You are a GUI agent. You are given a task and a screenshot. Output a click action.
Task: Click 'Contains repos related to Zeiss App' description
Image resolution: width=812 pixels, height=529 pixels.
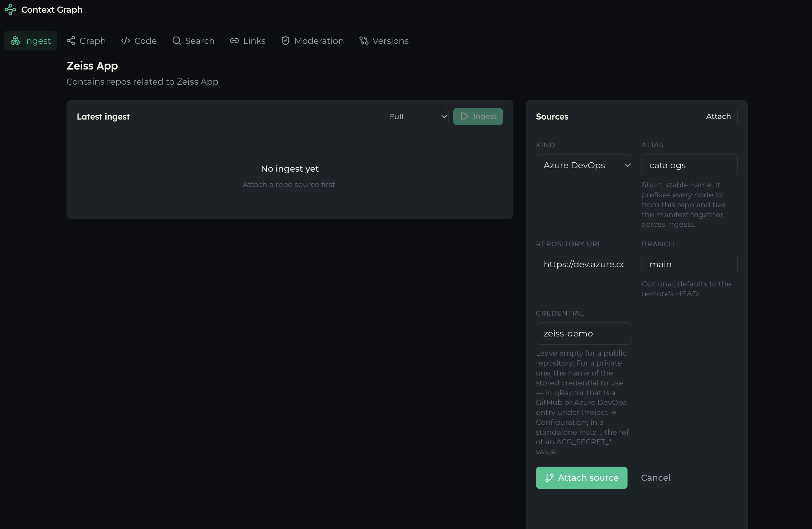pos(142,82)
